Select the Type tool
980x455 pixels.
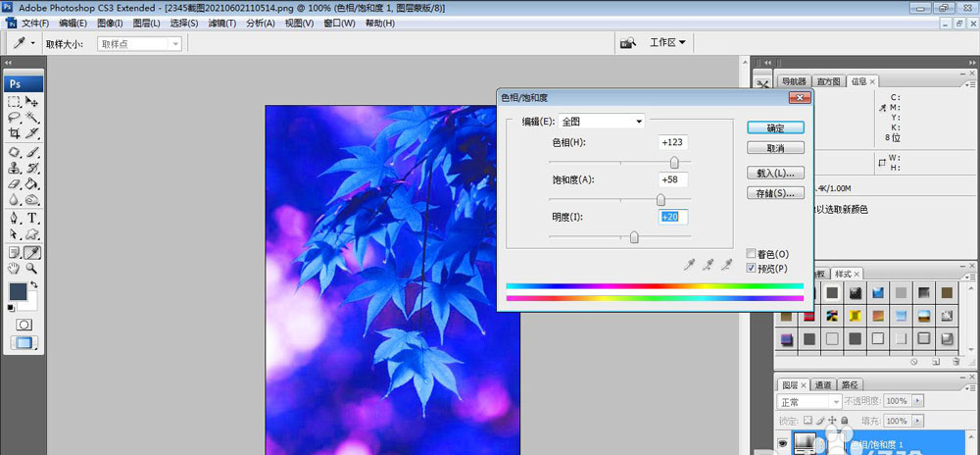point(32,218)
